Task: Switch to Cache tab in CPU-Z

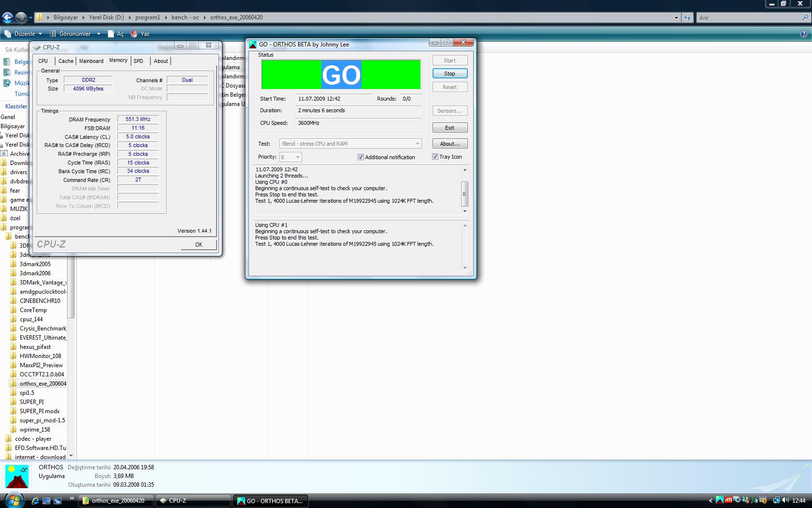Action: pyautogui.click(x=66, y=61)
